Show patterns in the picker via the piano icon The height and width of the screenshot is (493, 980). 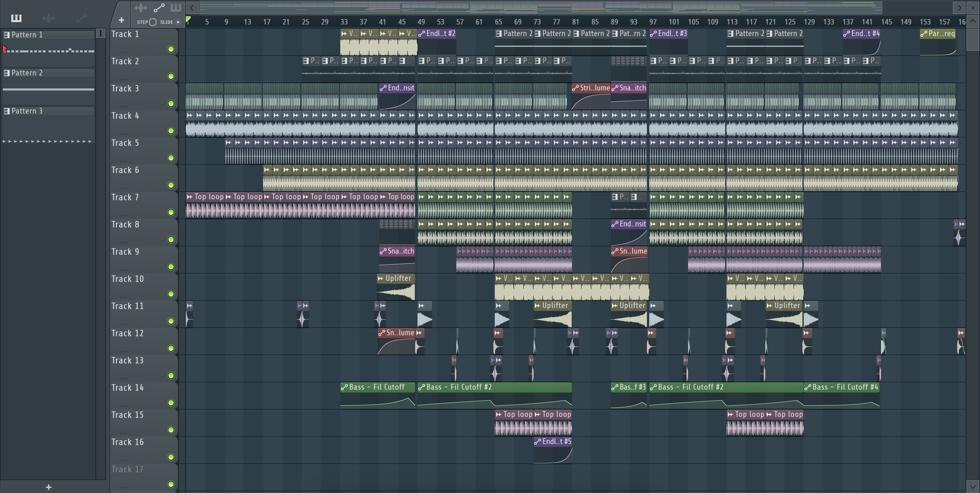pyautogui.click(x=16, y=18)
